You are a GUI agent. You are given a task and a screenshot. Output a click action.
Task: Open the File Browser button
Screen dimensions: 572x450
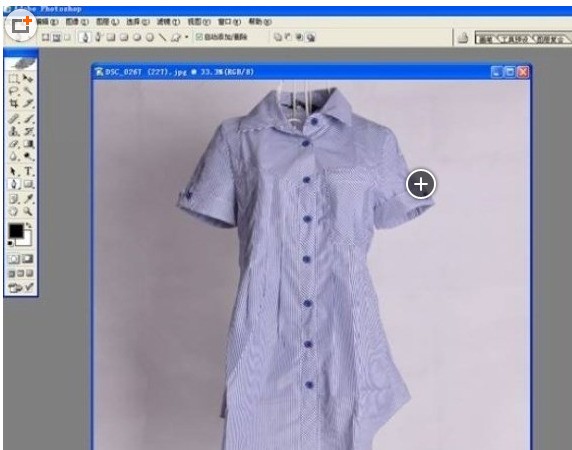(463, 38)
